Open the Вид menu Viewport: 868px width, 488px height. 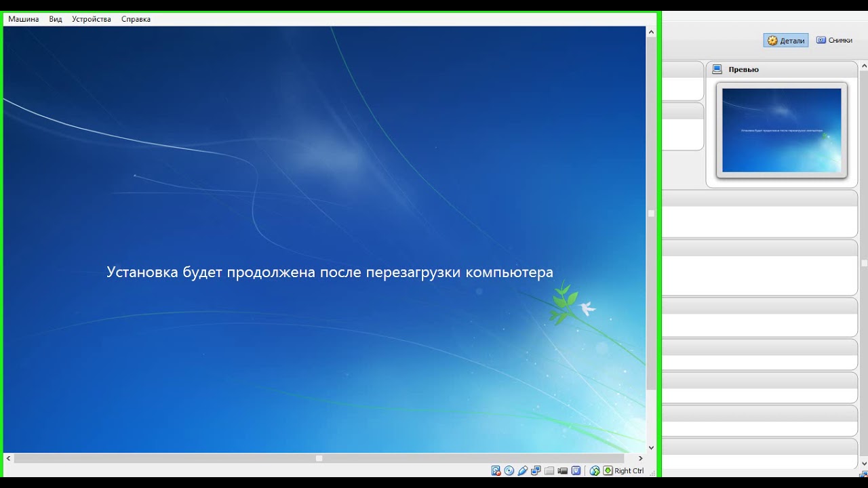[56, 19]
